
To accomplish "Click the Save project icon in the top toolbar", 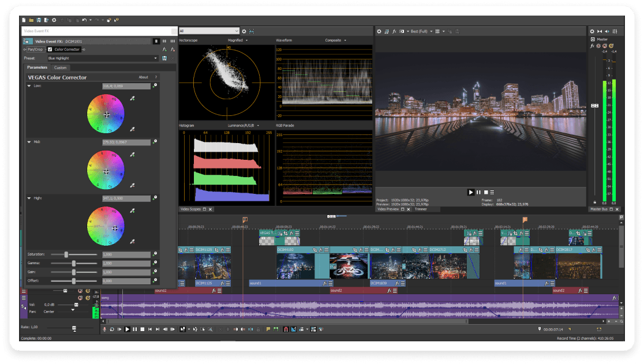I will pyautogui.click(x=38, y=20).
